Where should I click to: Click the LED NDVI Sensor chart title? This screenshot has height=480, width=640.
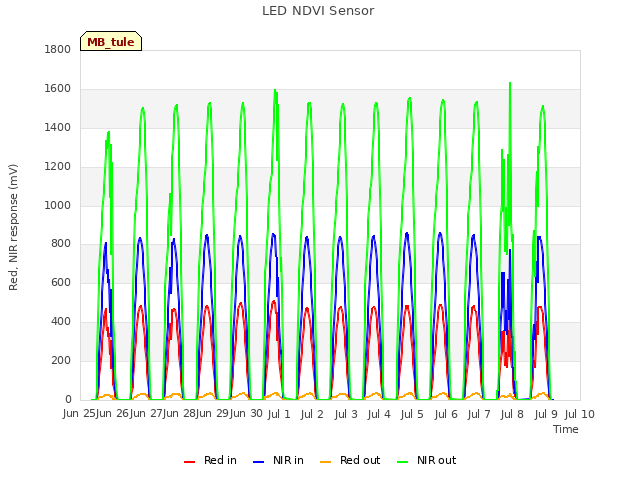click(318, 11)
